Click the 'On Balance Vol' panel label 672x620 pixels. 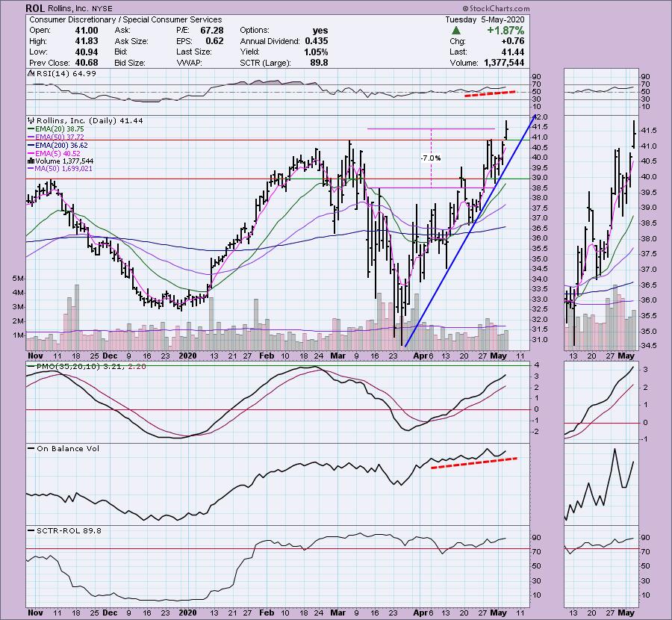pos(68,448)
